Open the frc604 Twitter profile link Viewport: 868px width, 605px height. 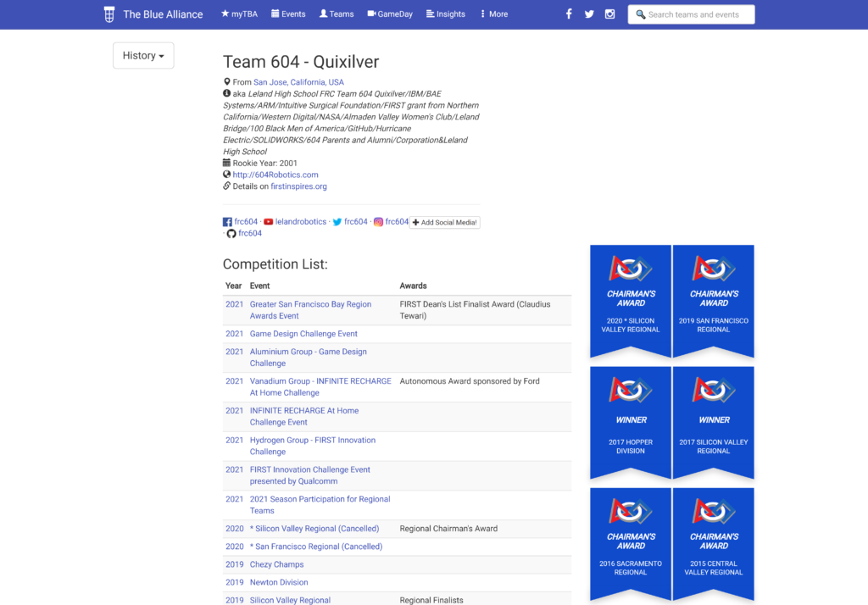(355, 222)
